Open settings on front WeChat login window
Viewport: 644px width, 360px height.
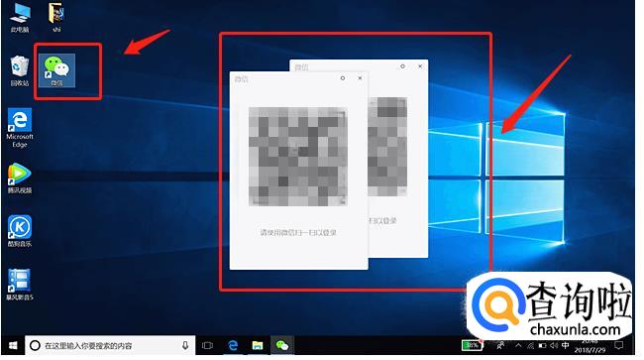[x=343, y=78]
